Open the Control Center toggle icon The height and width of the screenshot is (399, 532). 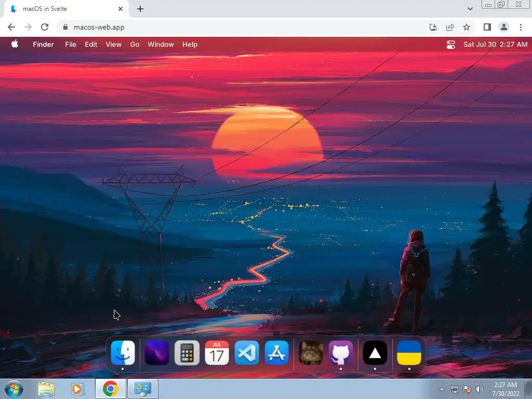451,45
